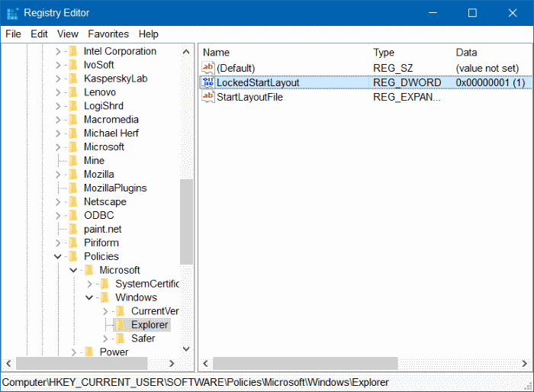Open the Help menu
The height and width of the screenshot is (392, 534).
pos(149,34)
